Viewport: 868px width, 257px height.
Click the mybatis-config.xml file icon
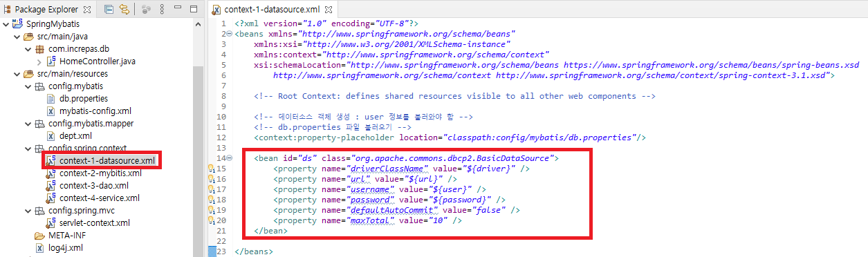pyautogui.click(x=50, y=111)
